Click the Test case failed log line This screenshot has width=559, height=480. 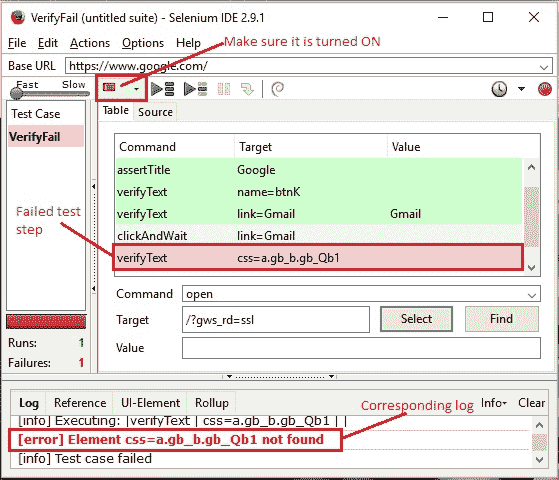click(85, 458)
